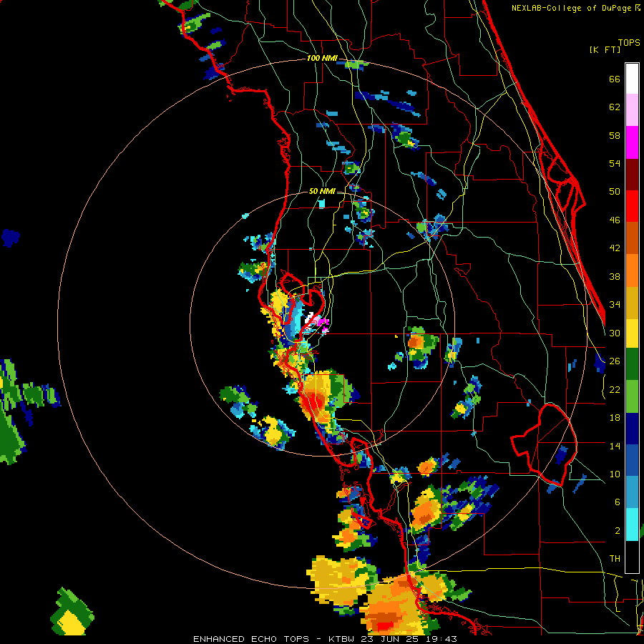Click the TOPS legend title
Screen dimensions: 644x644
[629, 42]
